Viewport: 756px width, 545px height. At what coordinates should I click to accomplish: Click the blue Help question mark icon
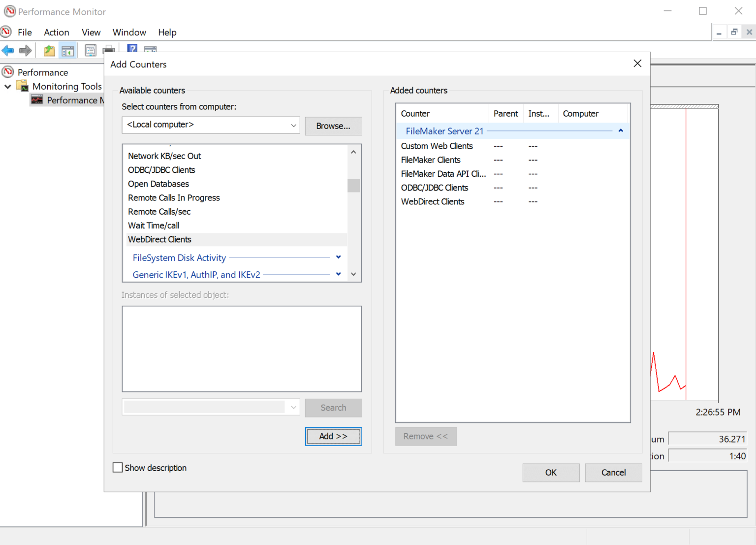coord(132,50)
